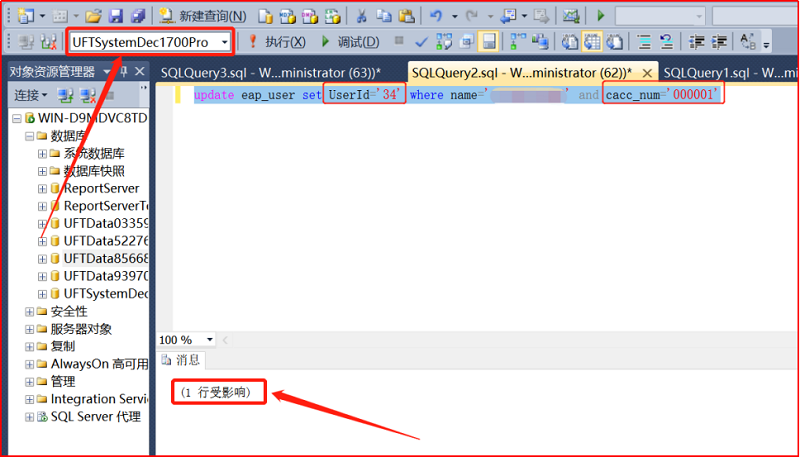Open SQL editor toolbar overflow options arrow
The width and height of the screenshot is (800, 457).
tap(766, 45)
